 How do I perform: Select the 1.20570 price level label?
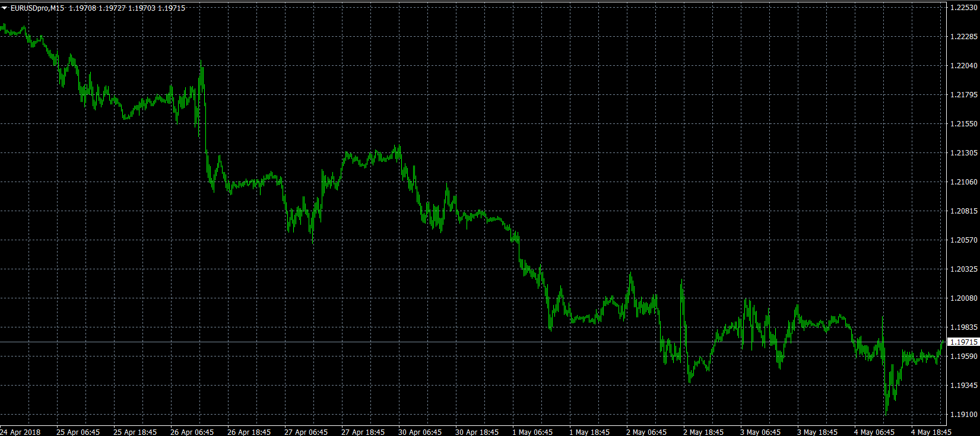click(964, 240)
